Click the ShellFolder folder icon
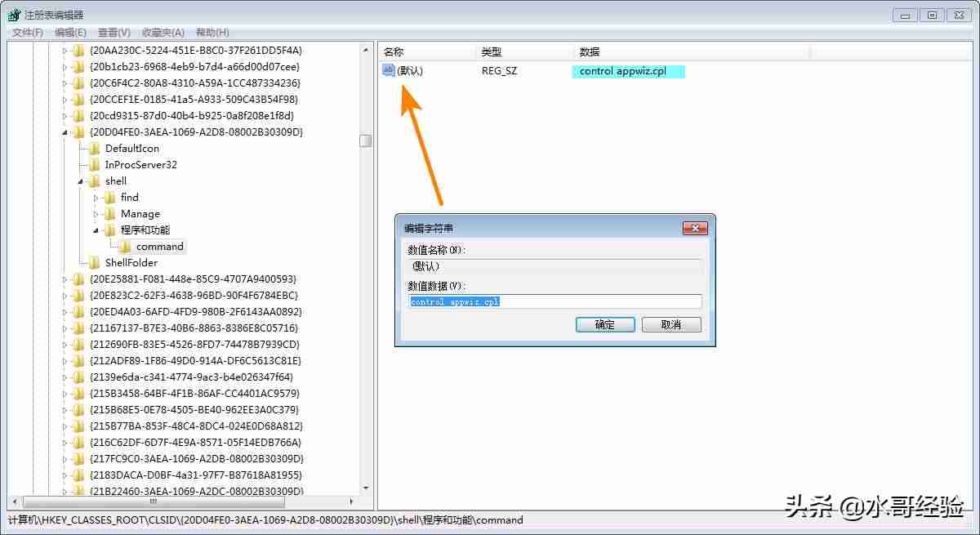The image size is (980, 535). coord(95,262)
